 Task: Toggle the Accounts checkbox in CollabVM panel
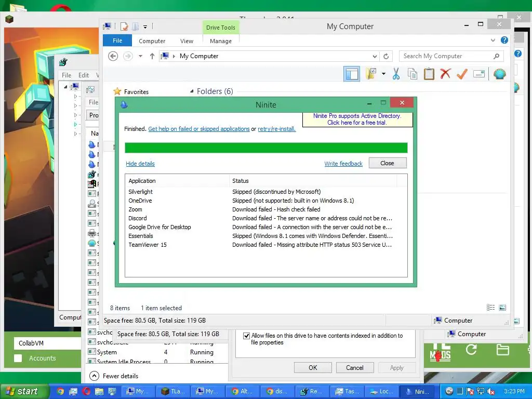(x=18, y=358)
